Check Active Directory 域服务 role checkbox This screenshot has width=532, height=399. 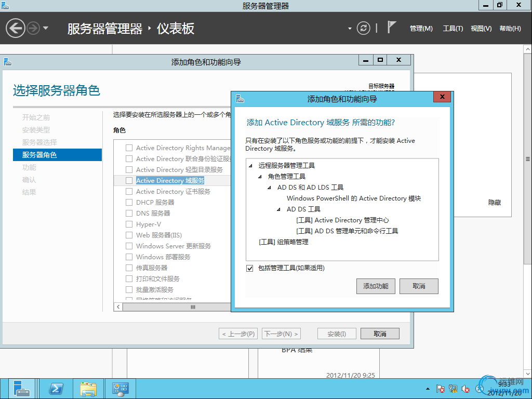click(x=129, y=180)
